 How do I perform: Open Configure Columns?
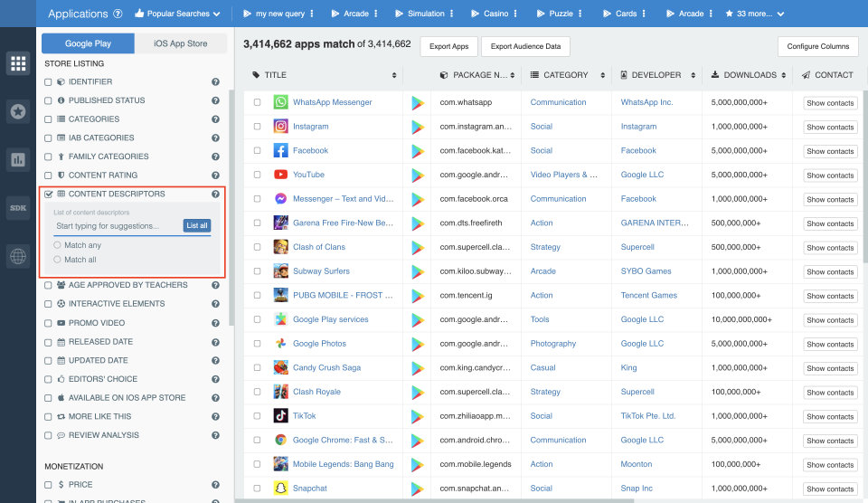pyautogui.click(x=817, y=46)
